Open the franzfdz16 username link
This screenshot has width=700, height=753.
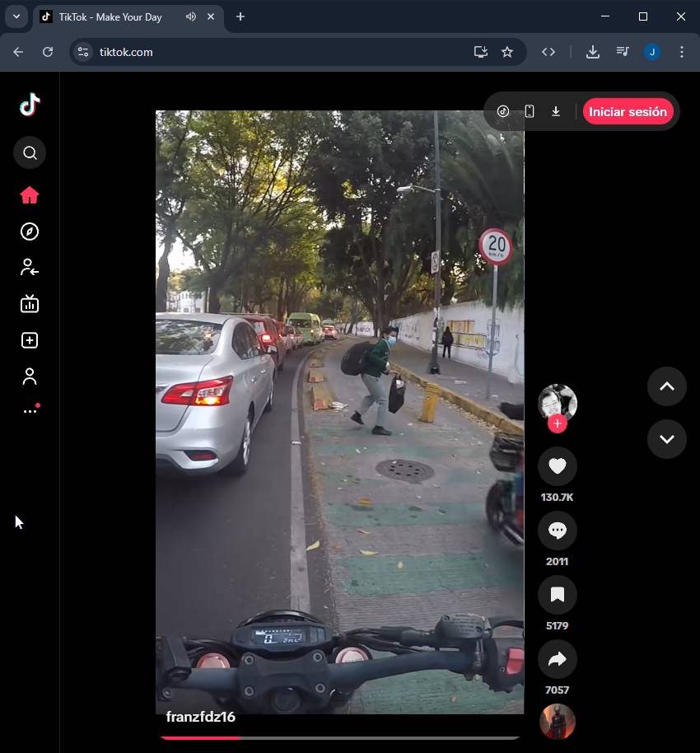201,717
